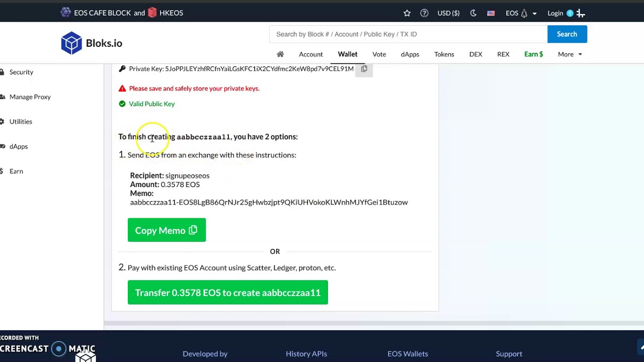The width and height of the screenshot is (644, 362).
Task: Click the memo text string
Action: pos(269,202)
